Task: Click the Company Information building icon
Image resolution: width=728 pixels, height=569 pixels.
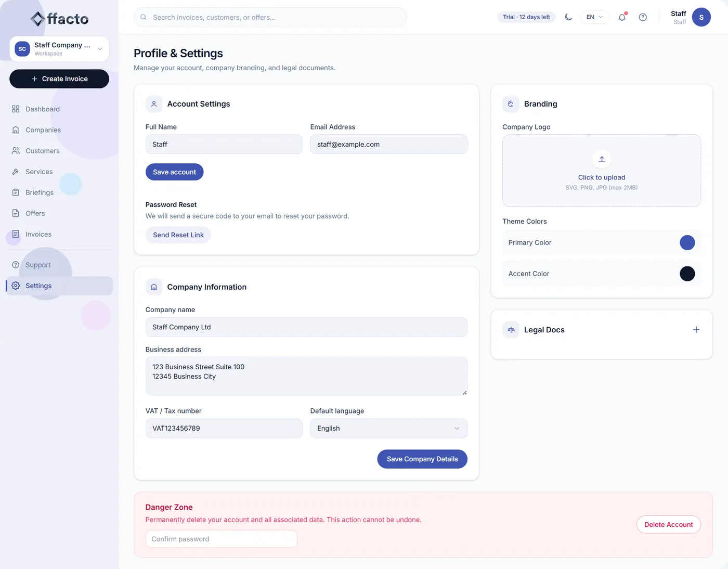Action: click(x=154, y=287)
